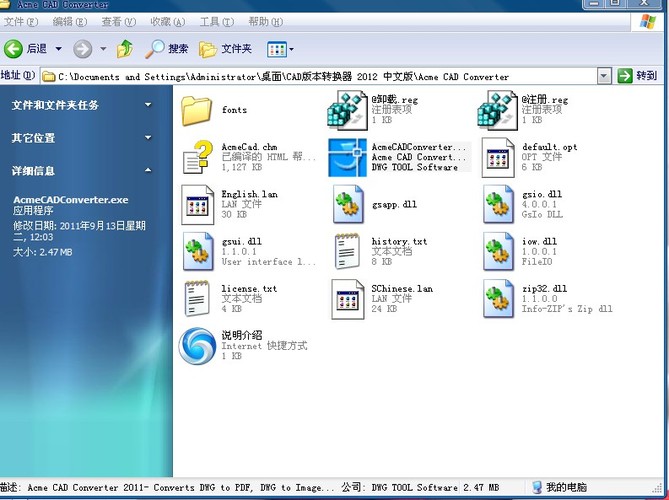The width and height of the screenshot is (669, 500).
Task: Click the fonts folder name
Action: coord(234,110)
